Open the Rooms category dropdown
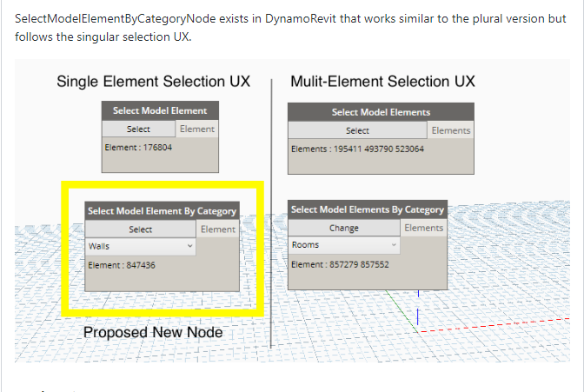Viewport: 584px width, 392px height. tap(344, 245)
